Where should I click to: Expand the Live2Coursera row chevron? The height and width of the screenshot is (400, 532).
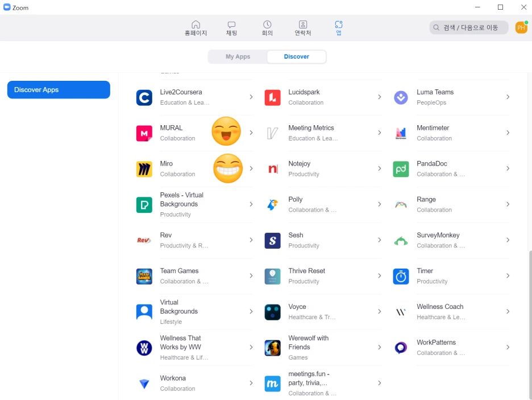pyautogui.click(x=251, y=97)
